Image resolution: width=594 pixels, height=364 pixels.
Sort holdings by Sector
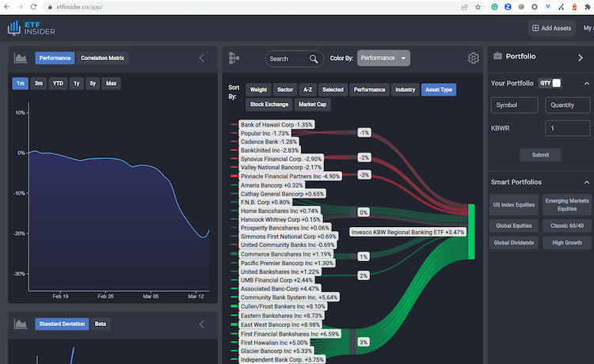click(285, 89)
